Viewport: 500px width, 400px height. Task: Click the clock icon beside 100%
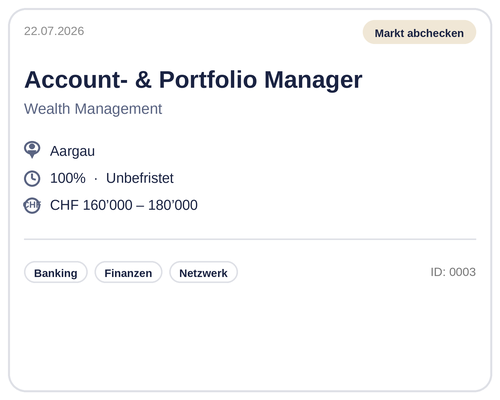(x=32, y=178)
